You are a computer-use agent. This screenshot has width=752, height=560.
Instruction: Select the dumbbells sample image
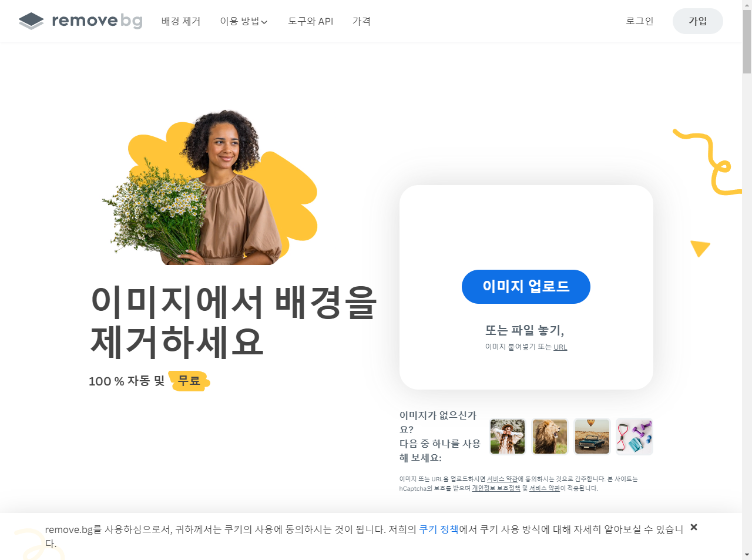[634, 437]
